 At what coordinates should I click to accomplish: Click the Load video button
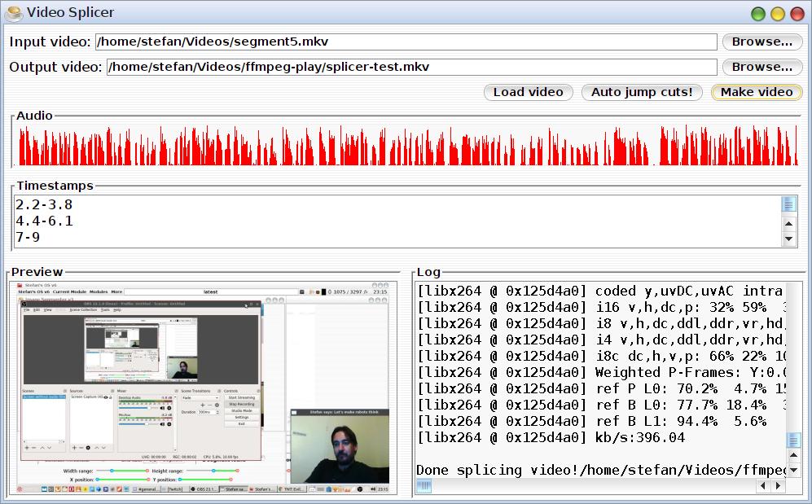[528, 92]
